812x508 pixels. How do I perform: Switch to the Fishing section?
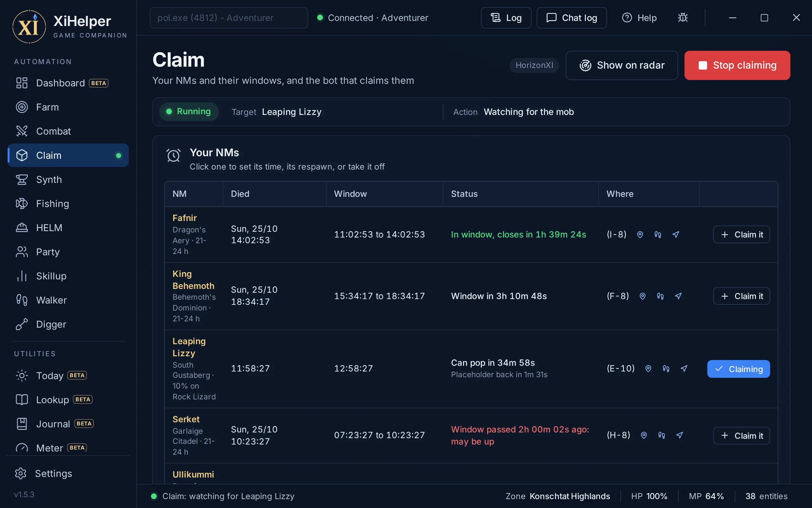(x=68, y=204)
